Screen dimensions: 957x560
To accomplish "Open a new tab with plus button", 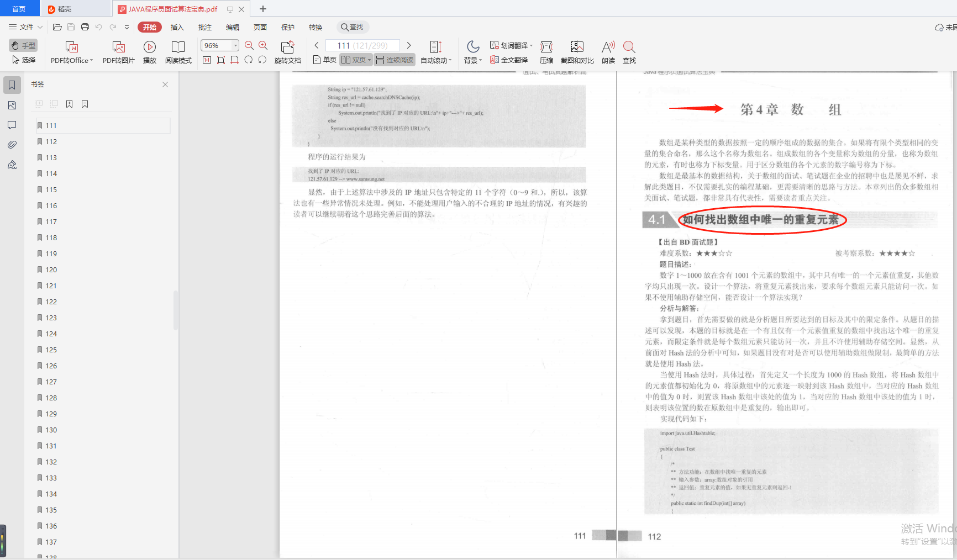I will [263, 9].
